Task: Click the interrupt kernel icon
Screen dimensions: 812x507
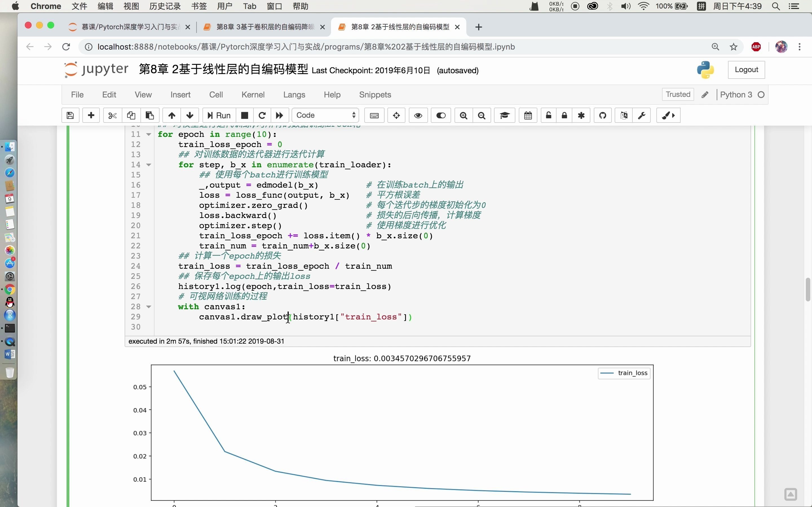Action: point(244,115)
